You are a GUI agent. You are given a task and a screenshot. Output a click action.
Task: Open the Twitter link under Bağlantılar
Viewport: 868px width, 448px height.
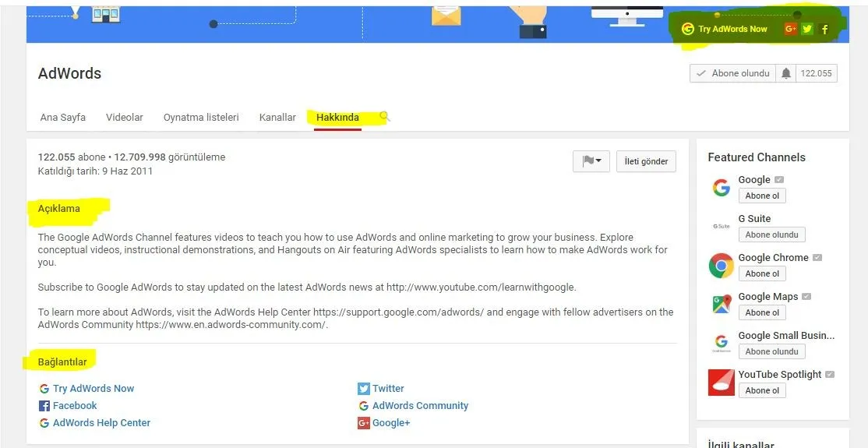(388, 389)
